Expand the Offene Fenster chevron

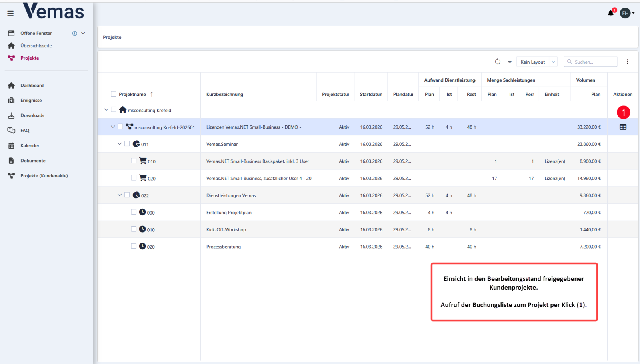pos(83,33)
